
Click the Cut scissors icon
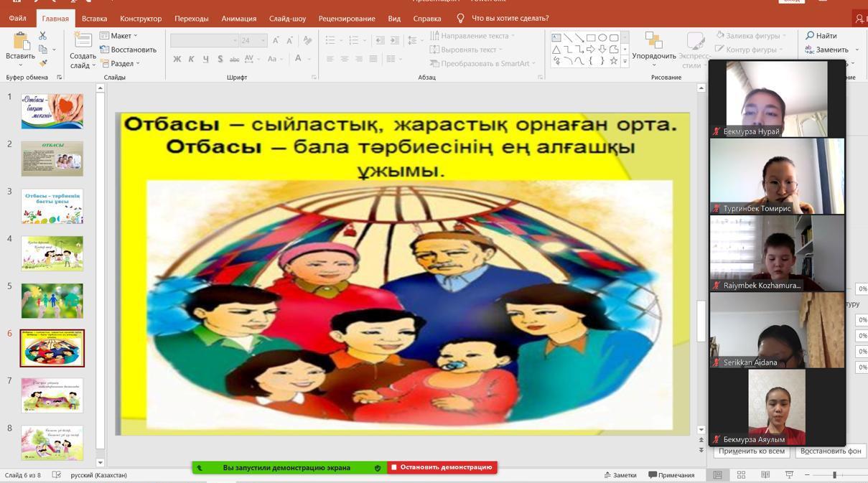tap(43, 35)
